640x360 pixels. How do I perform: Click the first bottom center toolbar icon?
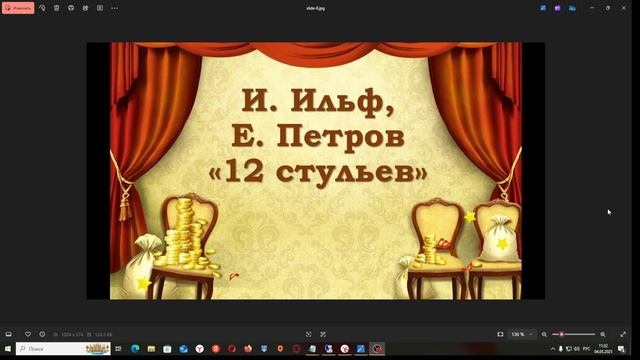click(309, 334)
